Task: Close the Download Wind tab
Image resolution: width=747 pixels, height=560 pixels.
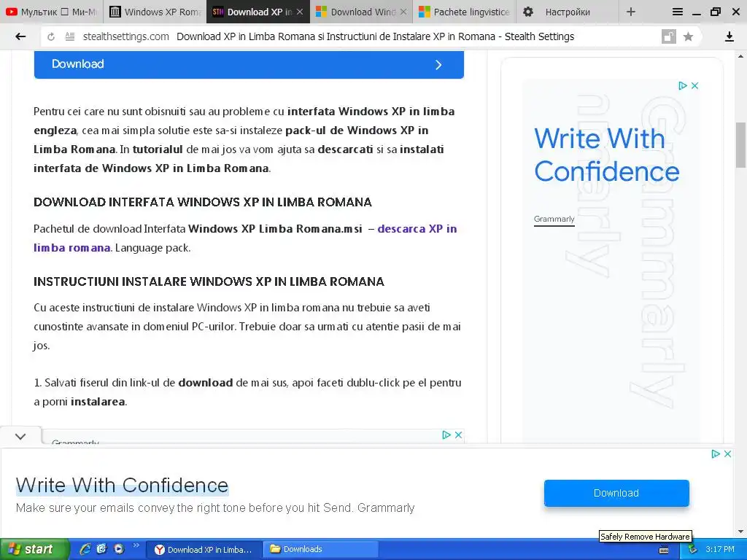Action: tap(403, 12)
